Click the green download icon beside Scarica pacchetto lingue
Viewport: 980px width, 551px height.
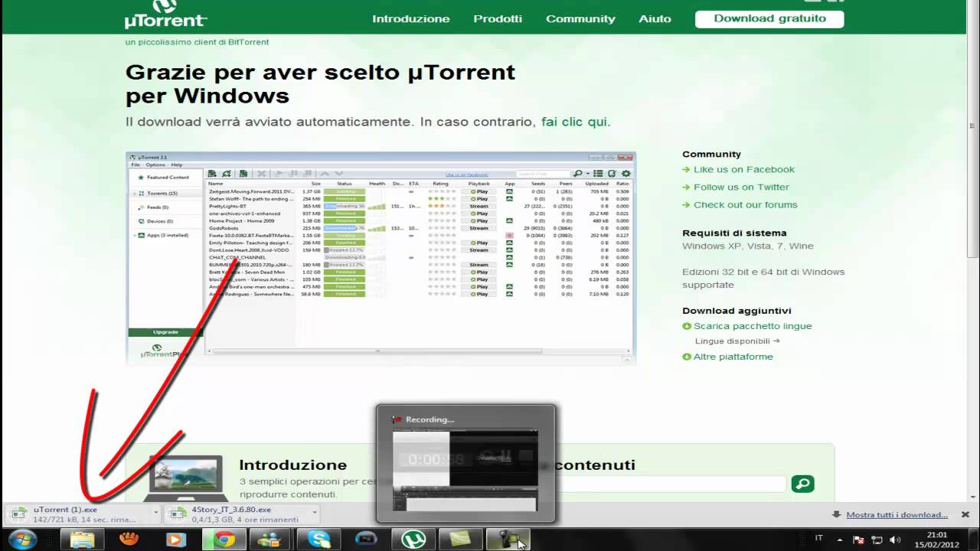[x=687, y=326]
